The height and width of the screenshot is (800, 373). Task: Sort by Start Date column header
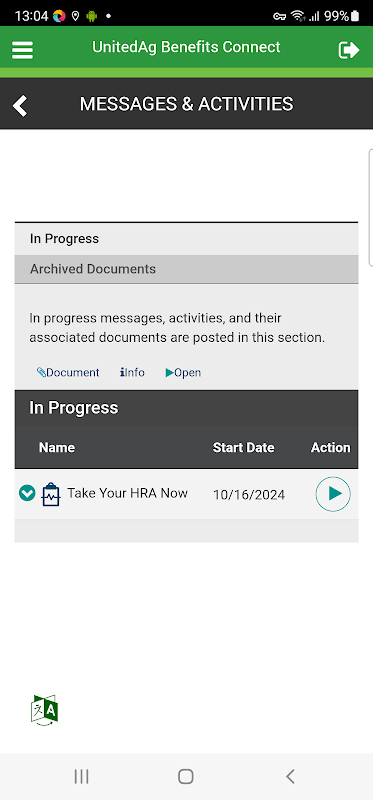click(243, 447)
